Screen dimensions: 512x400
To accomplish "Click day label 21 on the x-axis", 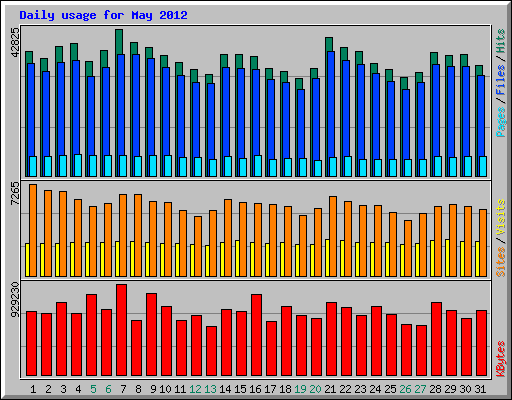I will (x=330, y=389).
